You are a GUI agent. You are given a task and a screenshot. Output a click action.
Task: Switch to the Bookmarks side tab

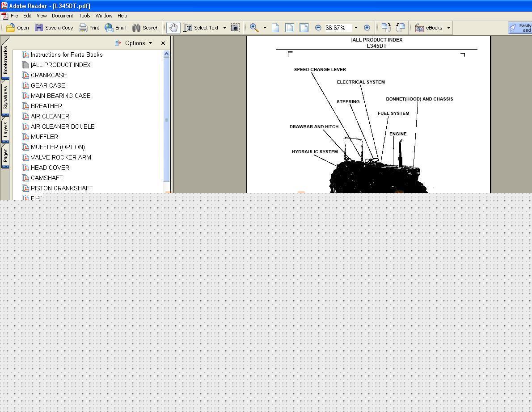click(5, 60)
